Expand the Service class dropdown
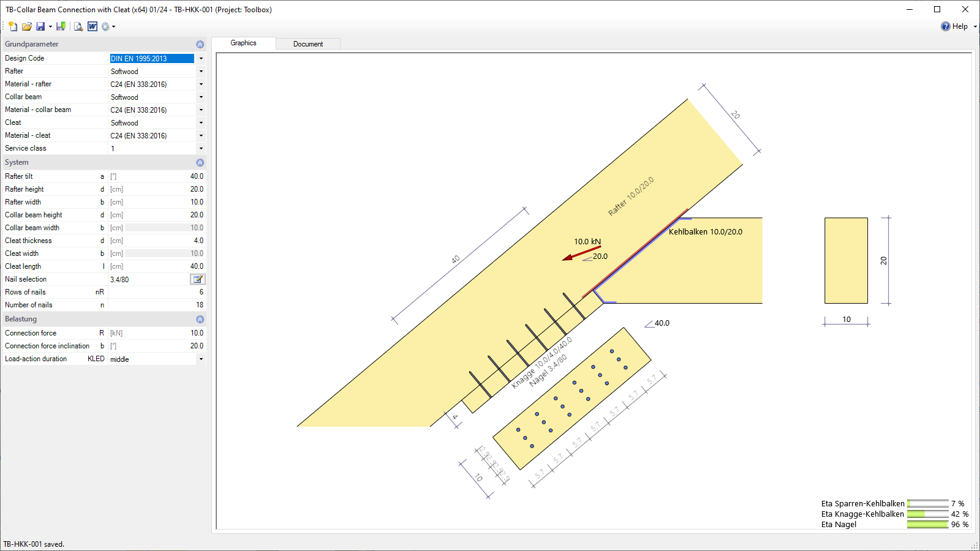 (201, 149)
